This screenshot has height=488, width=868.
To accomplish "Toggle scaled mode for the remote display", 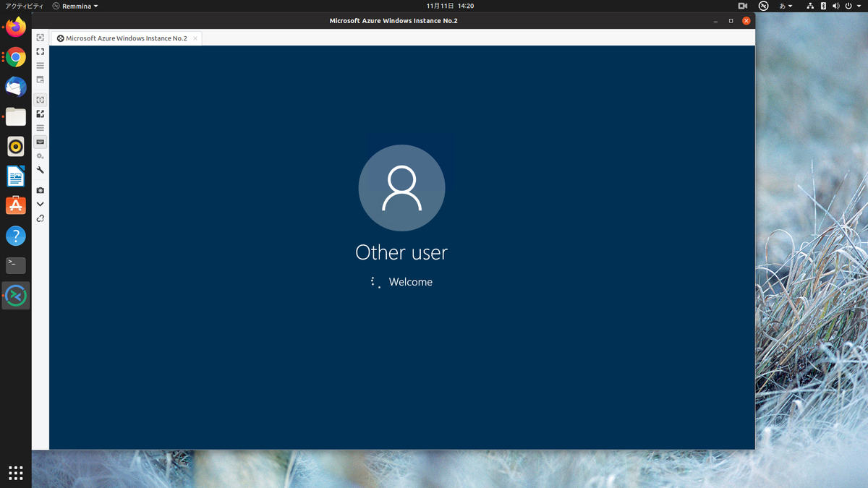I will tap(40, 114).
